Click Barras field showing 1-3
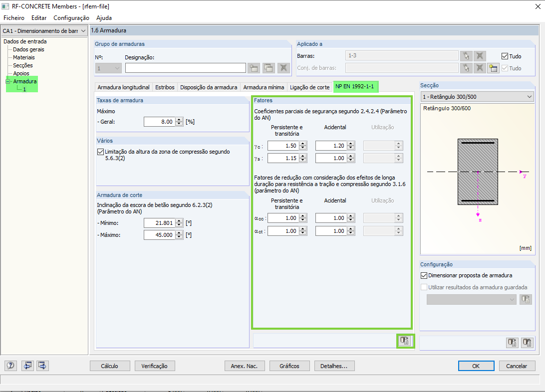Image resolution: width=545 pixels, height=392 pixels. pyautogui.click(x=402, y=55)
